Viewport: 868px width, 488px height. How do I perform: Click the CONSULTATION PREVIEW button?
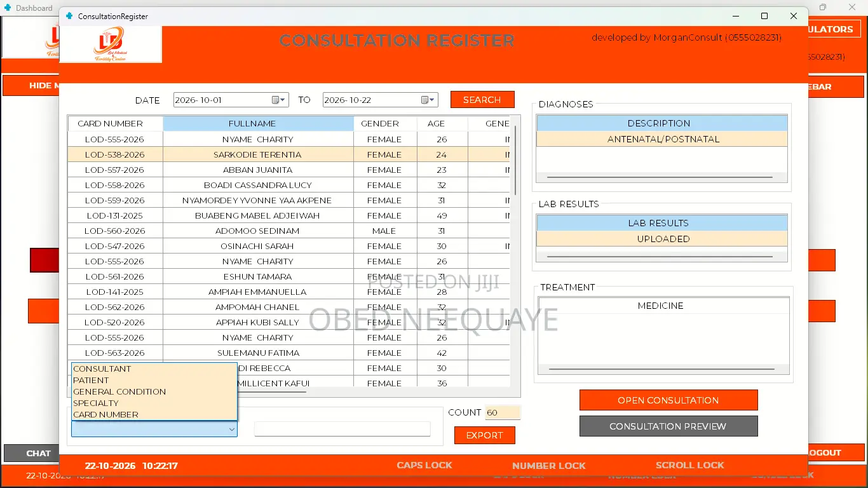pyautogui.click(x=668, y=426)
